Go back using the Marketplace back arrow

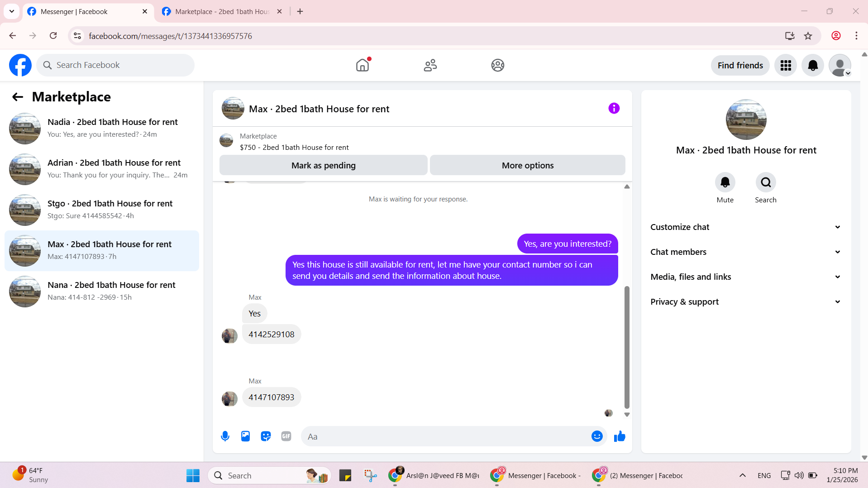pyautogui.click(x=18, y=97)
